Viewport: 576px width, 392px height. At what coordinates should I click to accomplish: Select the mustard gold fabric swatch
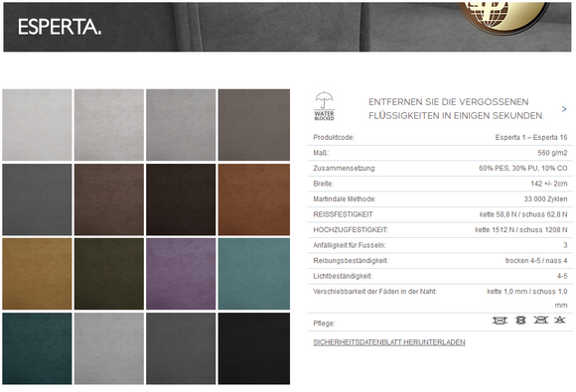(x=37, y=274)
